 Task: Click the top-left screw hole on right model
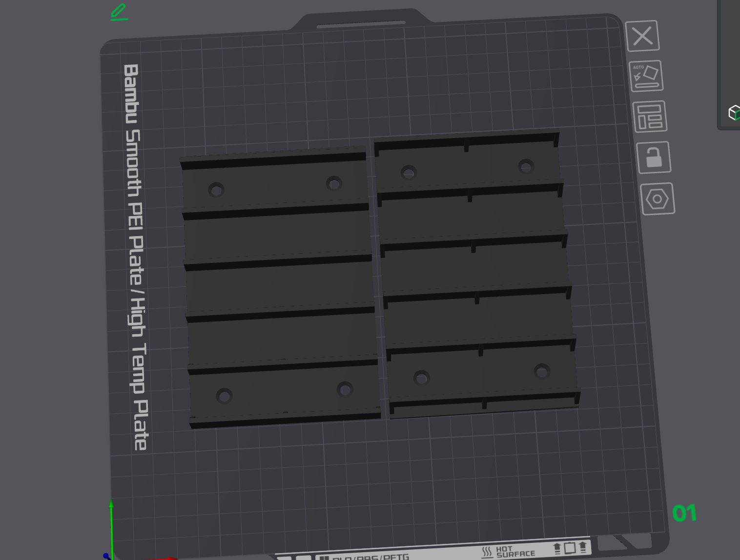[x=409, y=172]
